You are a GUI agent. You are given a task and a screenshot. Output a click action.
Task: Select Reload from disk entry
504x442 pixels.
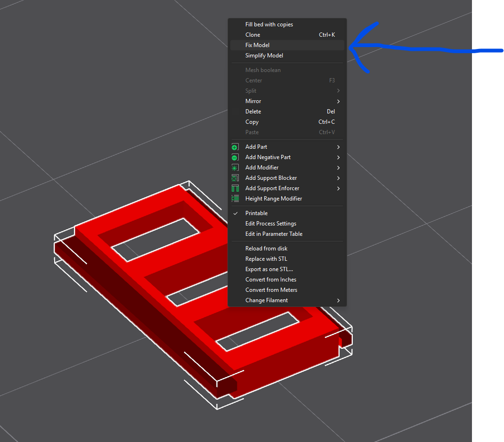pyautogui.click(x=266, y=249)
